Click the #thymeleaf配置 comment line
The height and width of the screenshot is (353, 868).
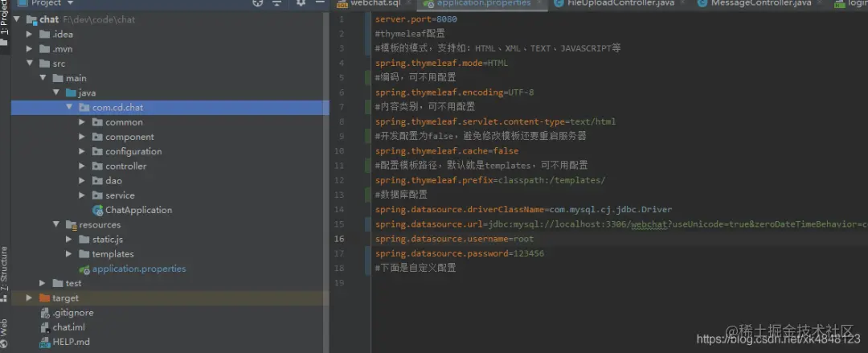[x=410, y=34]
